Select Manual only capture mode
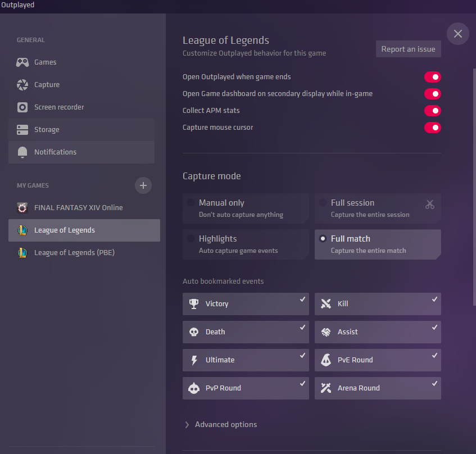 point(246,208)
